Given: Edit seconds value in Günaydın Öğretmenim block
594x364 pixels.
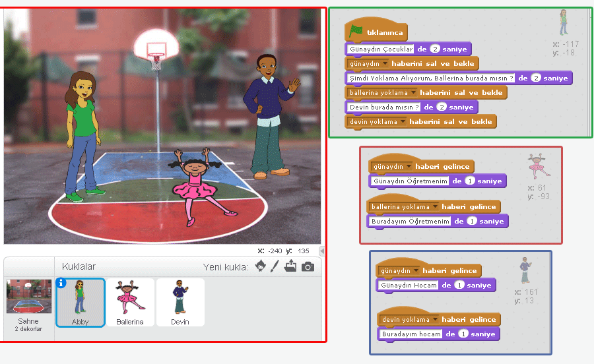Looking at the screenshot, I should pyautogui.click(x=470, y=181).
